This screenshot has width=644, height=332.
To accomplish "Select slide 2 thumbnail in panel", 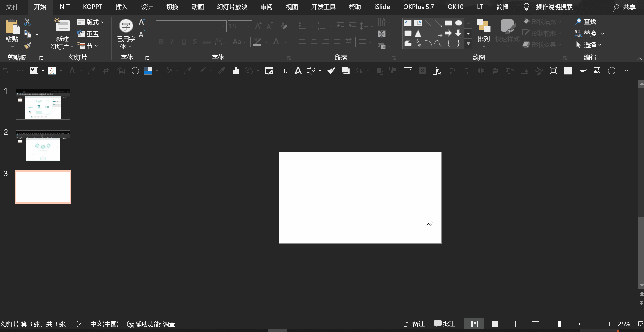I will tap(43, 146).
